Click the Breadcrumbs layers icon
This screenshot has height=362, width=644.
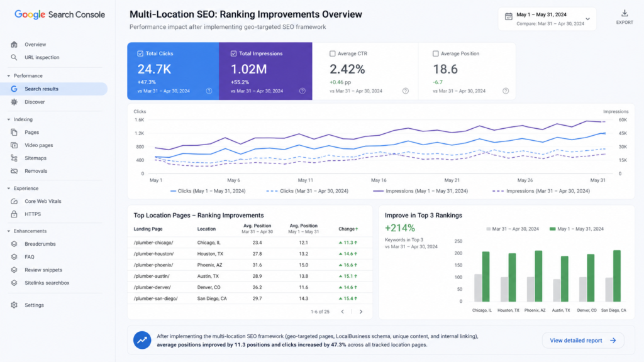[x=14, y=244]
